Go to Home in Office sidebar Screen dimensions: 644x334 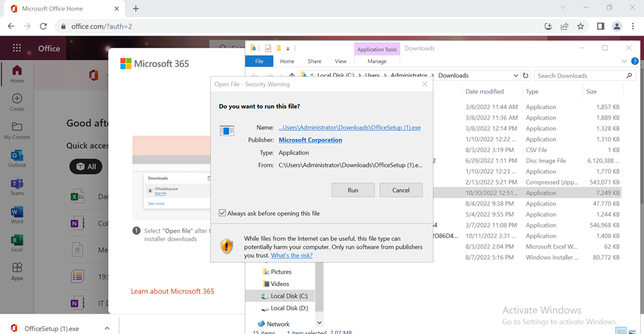(17, 74)
